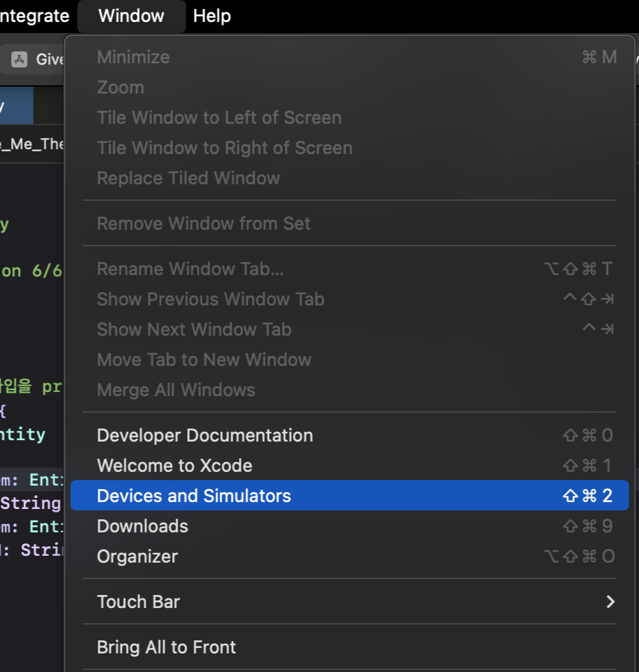Open the Window menu in menu bar
The image size is (639, 672).
(x=131, y=17)
